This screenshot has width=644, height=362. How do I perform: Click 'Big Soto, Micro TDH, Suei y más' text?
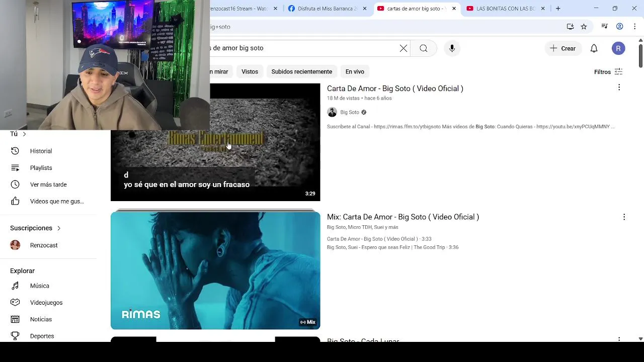pyautogui.click(x=362, y=228)
